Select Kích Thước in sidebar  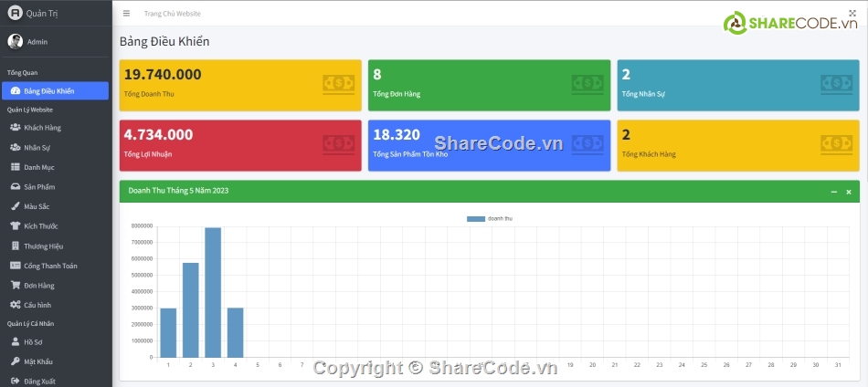(55, 226)
